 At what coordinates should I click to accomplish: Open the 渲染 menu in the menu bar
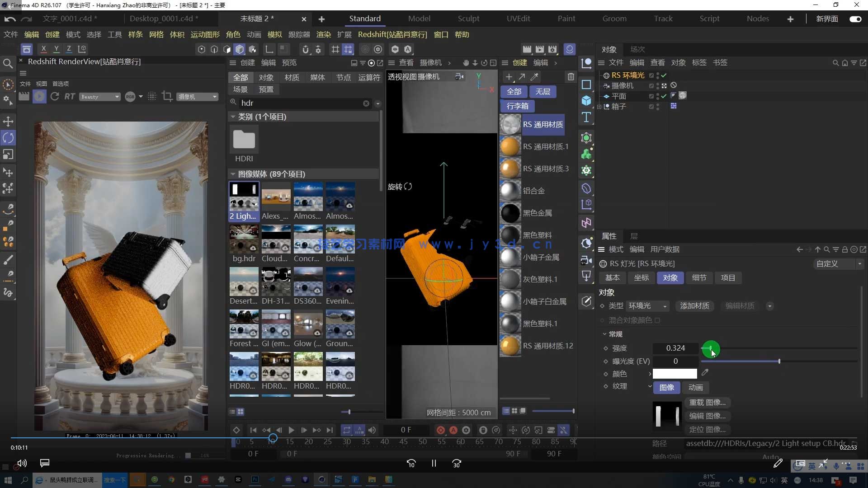[323, 34]
